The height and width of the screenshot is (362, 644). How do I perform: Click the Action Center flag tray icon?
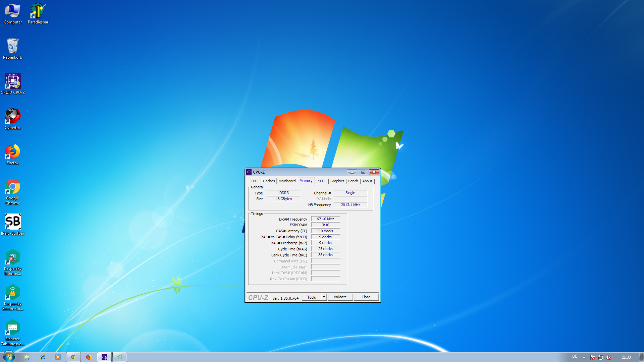[x=592, y=357]
